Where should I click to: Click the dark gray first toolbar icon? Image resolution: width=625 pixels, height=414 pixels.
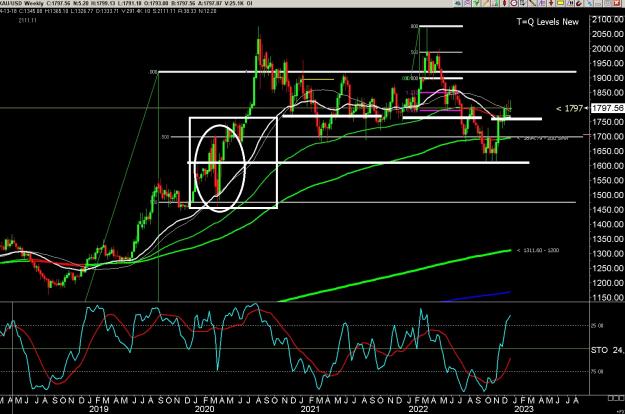pos(458,3)
